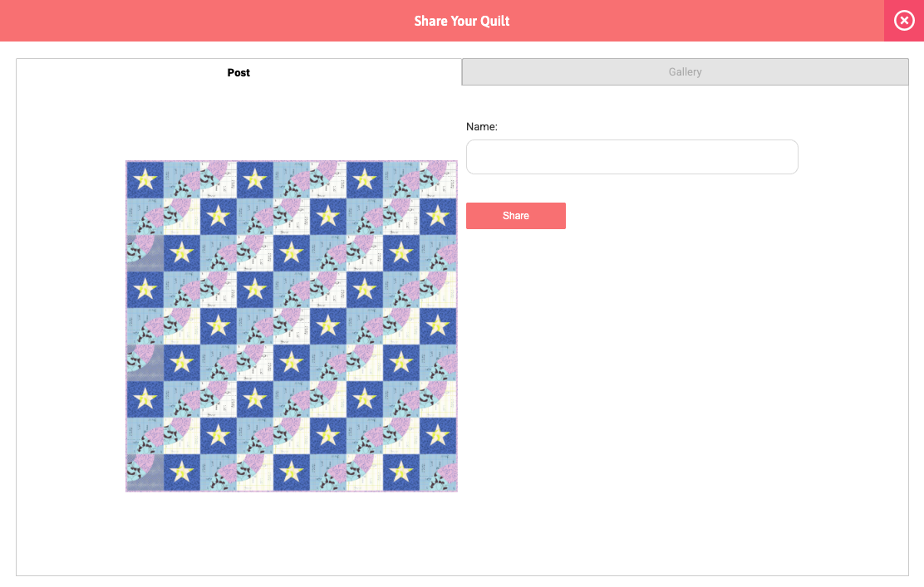
Task: Click the fan block at the quilt's center
Action: (x=292, y=325)
